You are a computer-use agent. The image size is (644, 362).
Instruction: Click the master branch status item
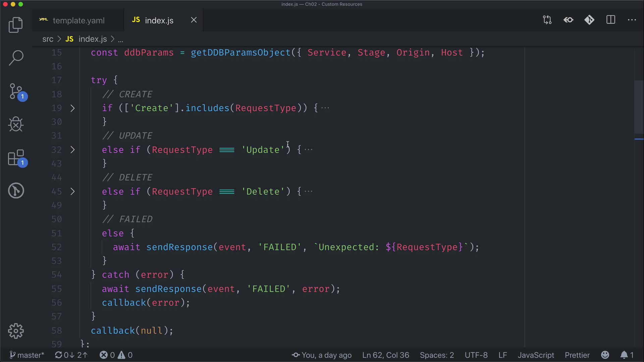(27, 355)
